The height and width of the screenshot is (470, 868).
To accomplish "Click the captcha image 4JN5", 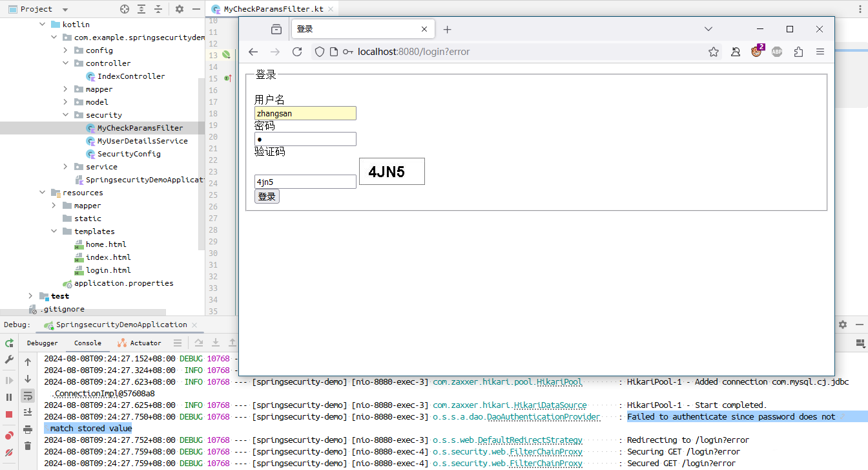I will 391,171.
